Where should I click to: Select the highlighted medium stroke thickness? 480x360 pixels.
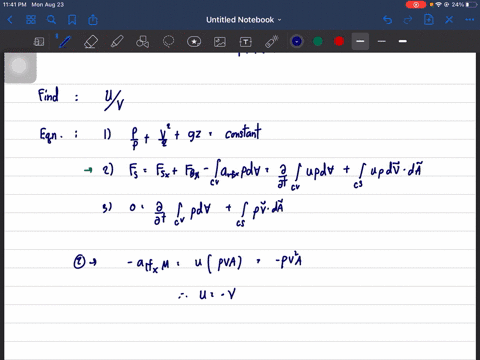(360, 41)
